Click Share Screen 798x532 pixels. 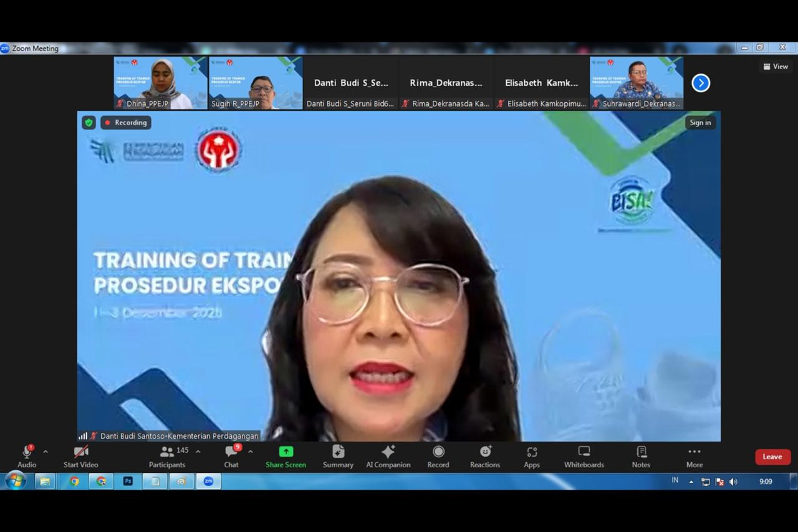tap(286, 457)
